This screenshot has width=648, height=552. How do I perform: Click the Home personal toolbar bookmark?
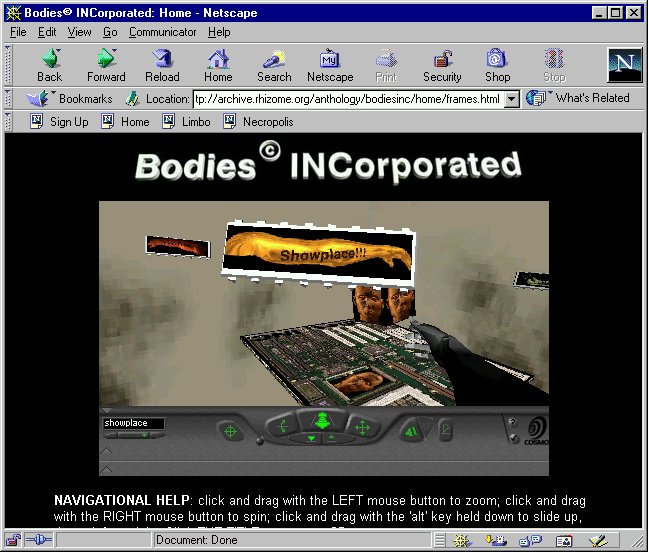(x=125, y=121)
